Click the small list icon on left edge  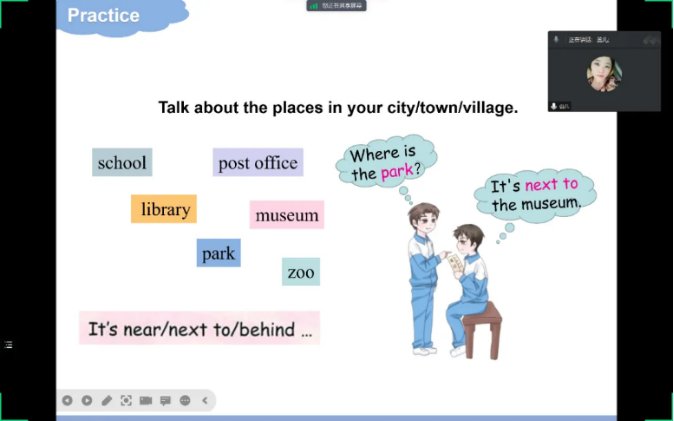click(x=8, y=345)
